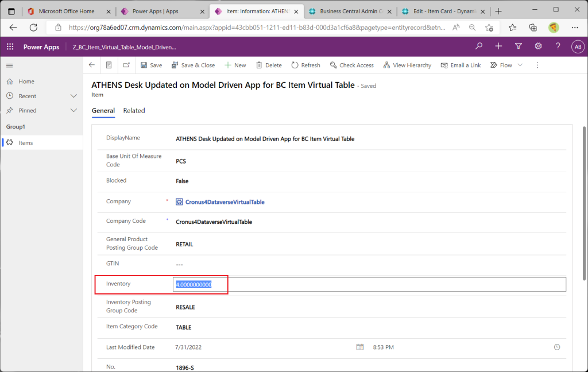The width and height of the screenshot is (588, 372).
Task: Open a new browser tab
Action: pyautogui.click(x=498, y=11)
